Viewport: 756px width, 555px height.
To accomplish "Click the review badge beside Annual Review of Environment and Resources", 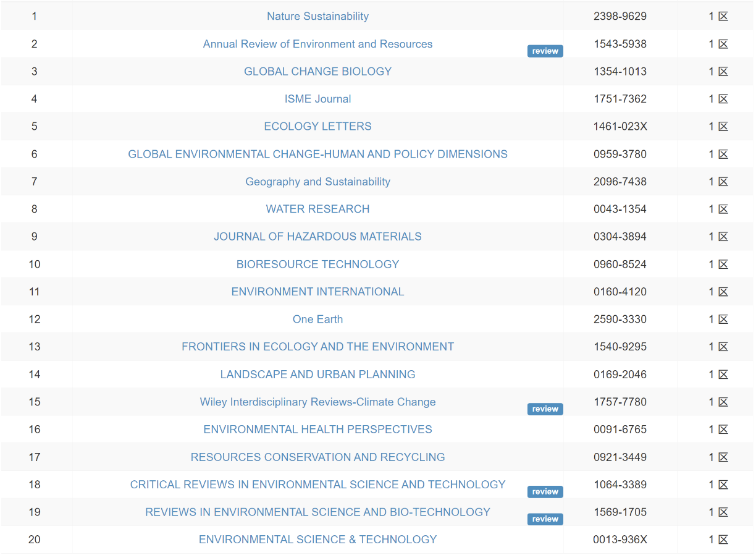I will [x=545, y=51].
